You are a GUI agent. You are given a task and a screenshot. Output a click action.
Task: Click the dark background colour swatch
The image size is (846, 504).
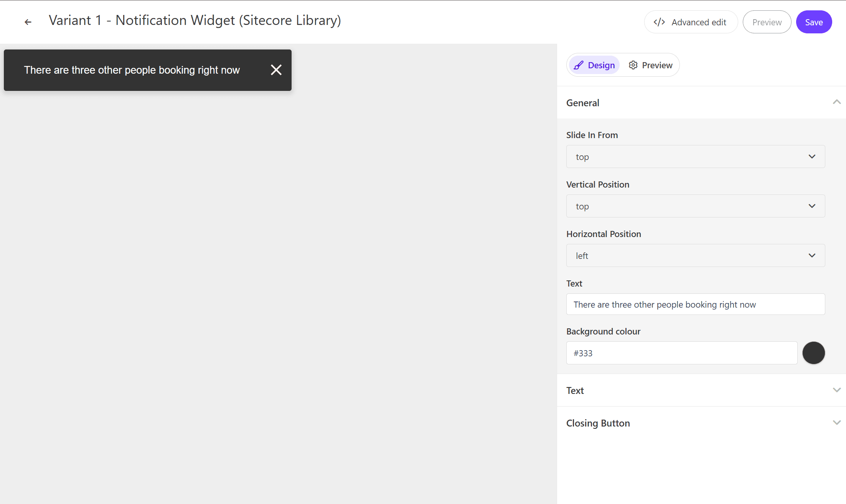click(x=813, y=353)
